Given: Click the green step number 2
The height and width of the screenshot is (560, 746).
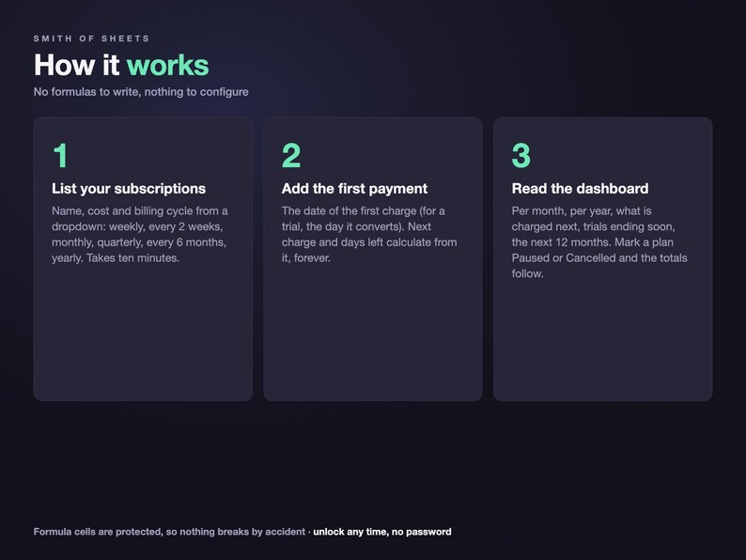Looking at the screenshot, I should 291,156.
